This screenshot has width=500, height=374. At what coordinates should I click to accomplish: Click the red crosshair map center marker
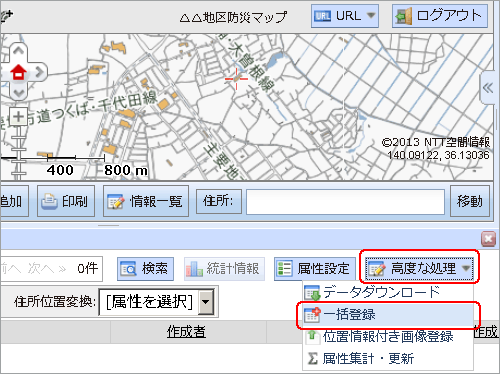tap(236, 79)
